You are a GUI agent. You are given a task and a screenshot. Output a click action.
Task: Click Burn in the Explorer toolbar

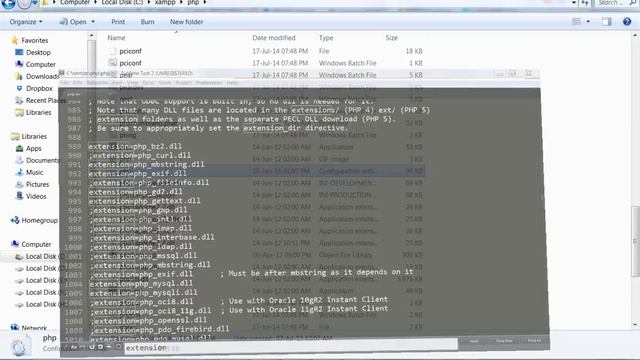[x=147, y=22]
